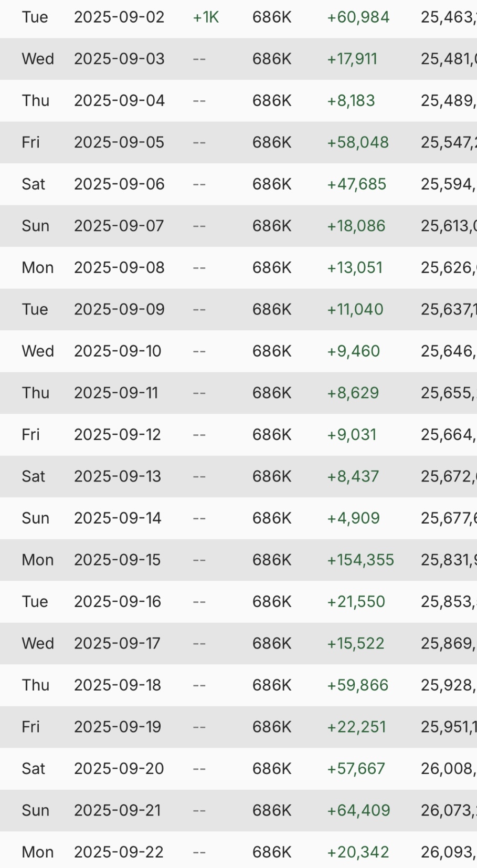The image size is (477, 868).
Task: Click the 2025-09-19 date entry
Action: (x=118, y=727)
